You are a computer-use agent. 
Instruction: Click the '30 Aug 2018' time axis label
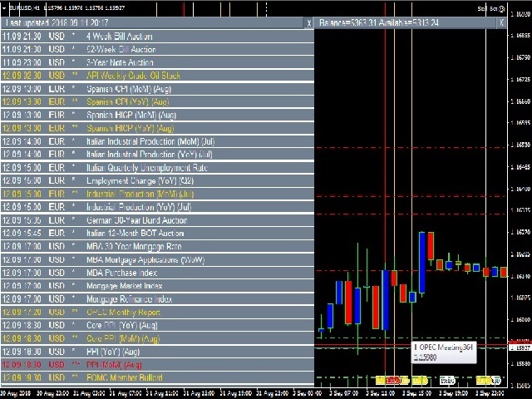pos(15,394)
